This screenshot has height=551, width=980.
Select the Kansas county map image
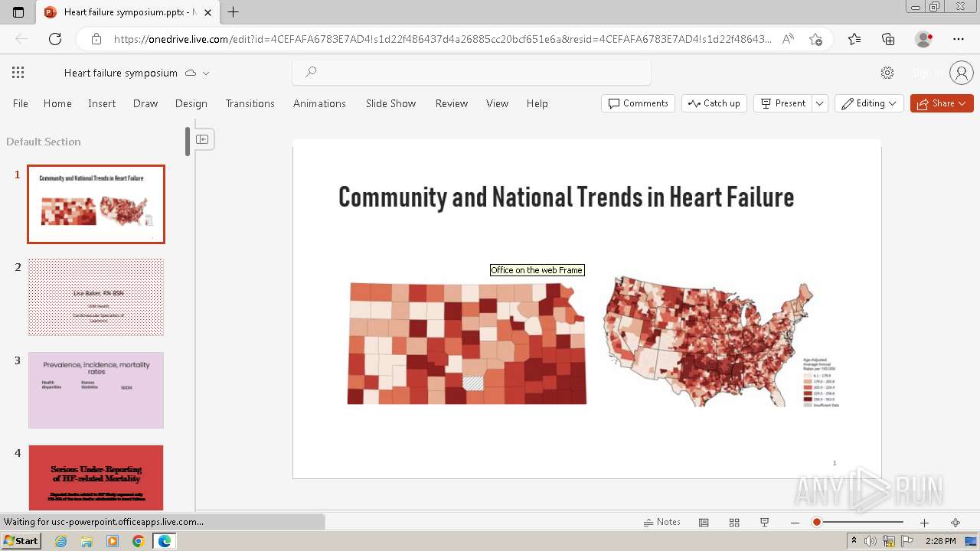pos(466,343)
